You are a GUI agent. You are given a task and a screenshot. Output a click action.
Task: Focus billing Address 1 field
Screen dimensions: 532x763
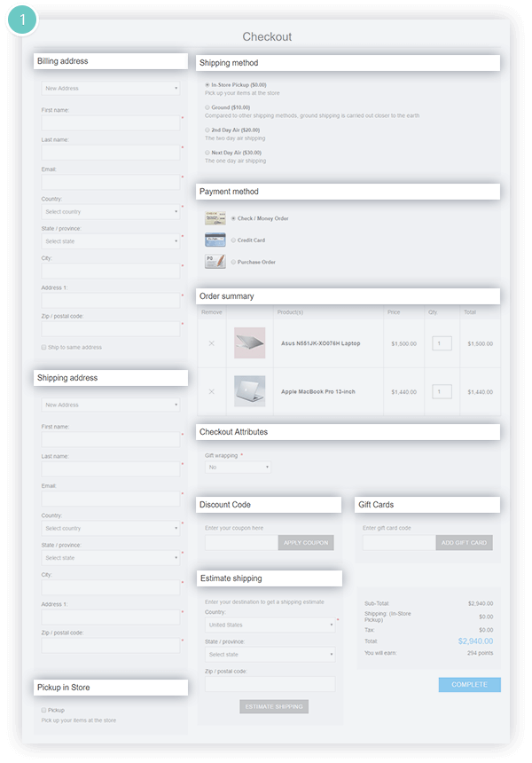[110, 300]
